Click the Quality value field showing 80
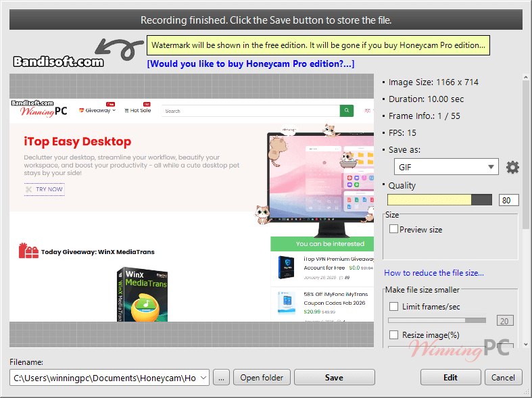The height and width of the screenshot is (398, 532). [508, 200]
